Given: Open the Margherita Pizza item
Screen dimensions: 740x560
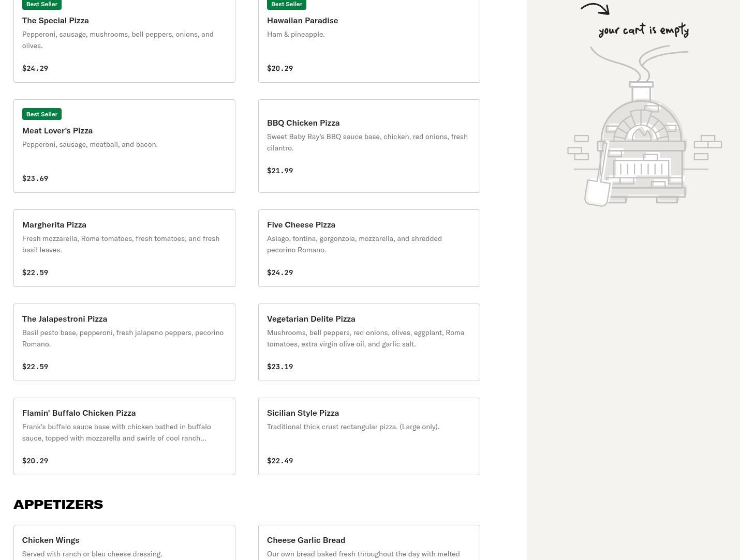Looking at the screenshot, I should point(124,248).
